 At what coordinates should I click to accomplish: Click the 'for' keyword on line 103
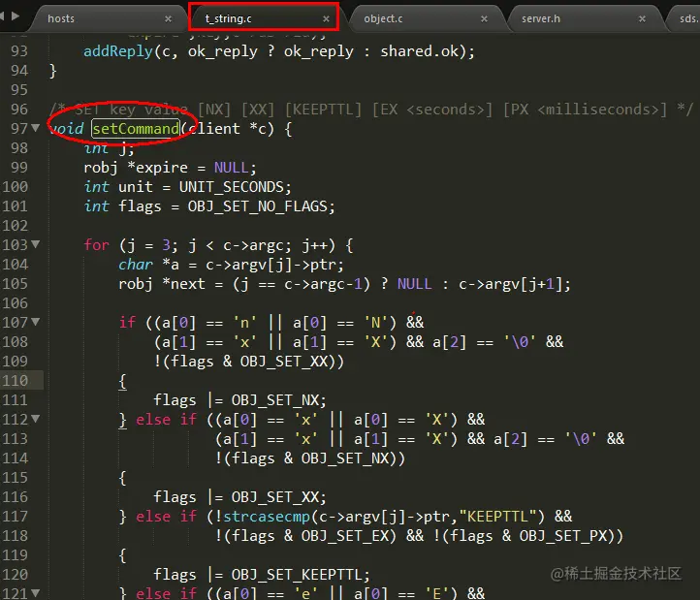(x=96, y=245)
